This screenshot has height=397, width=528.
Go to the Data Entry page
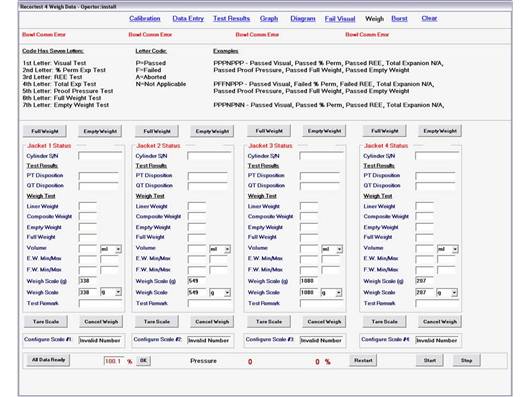coord(188,19)
